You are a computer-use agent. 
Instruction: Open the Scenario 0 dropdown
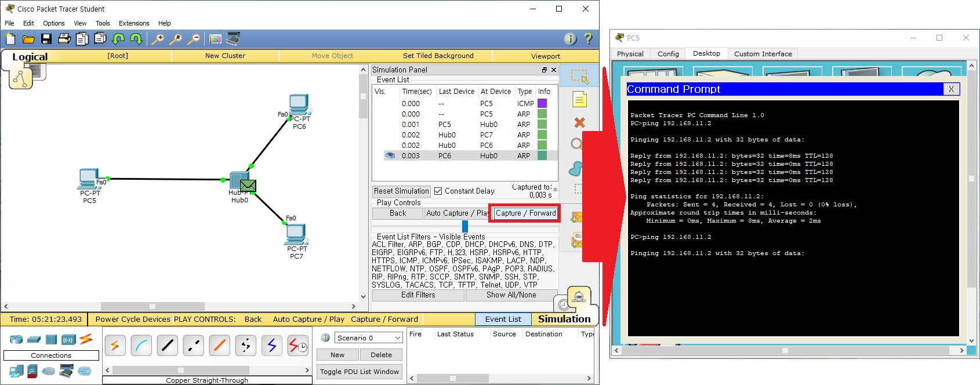click(x=368, y=337)
